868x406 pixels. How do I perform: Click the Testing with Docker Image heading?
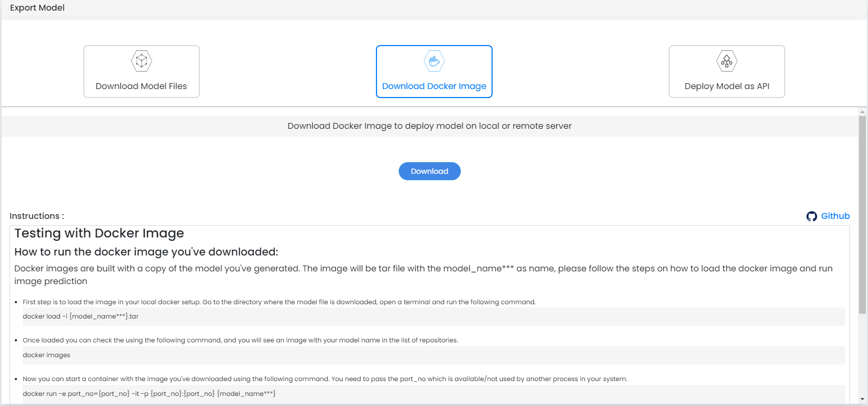(x=99, y=233)
